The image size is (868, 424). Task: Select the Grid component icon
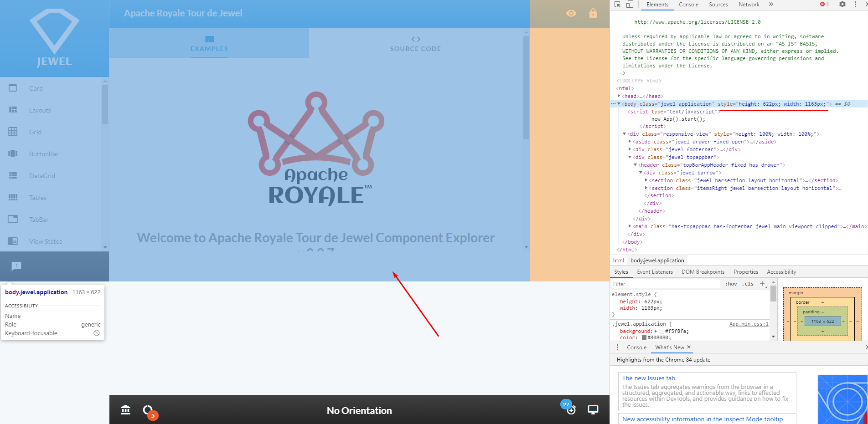point(13,132)
